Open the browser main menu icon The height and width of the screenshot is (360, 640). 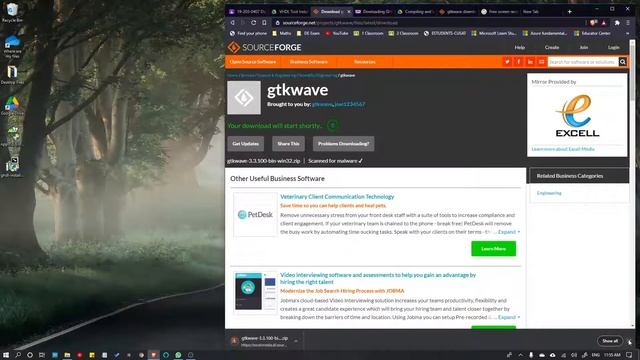click(628, 23)
